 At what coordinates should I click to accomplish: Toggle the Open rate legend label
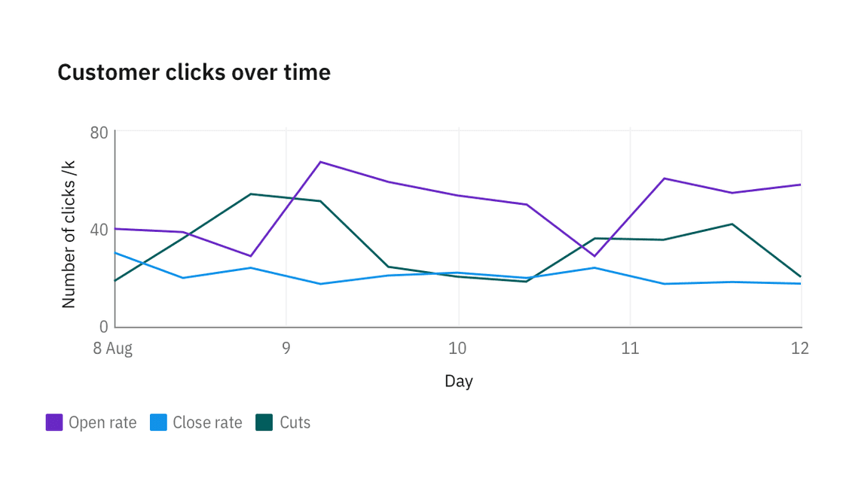pos(102,422)
